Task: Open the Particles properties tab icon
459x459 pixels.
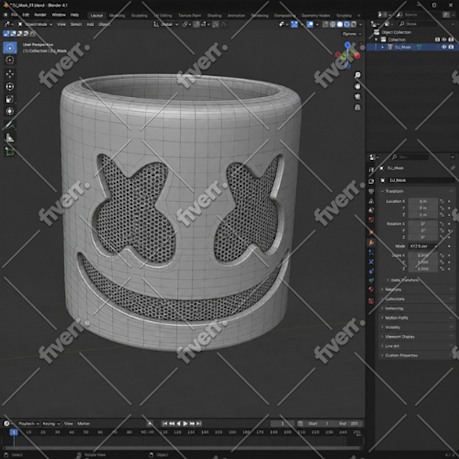Action: tap(371, 252)
